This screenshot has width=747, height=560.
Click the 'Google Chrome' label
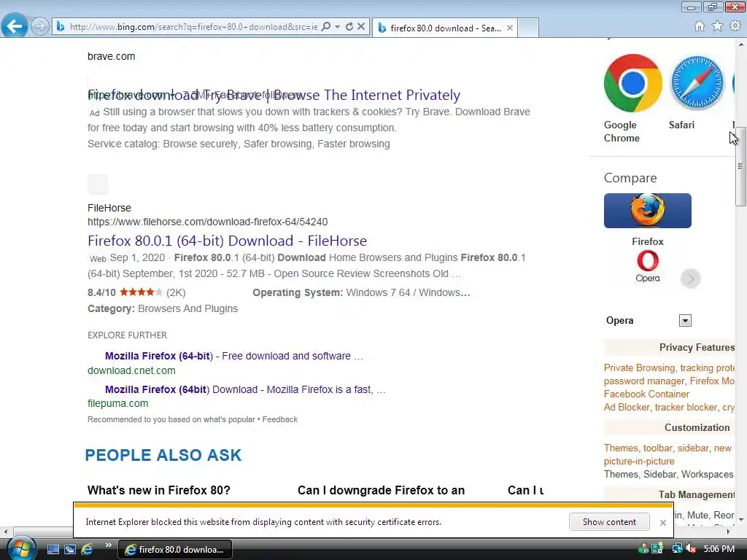click(x=622, y=131)
